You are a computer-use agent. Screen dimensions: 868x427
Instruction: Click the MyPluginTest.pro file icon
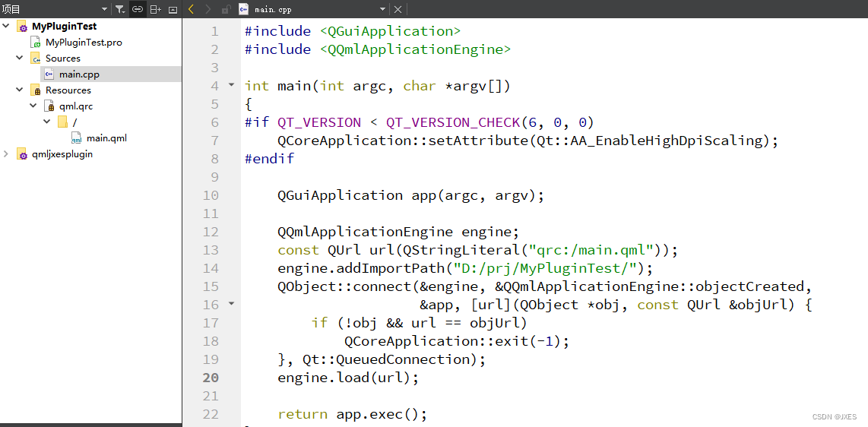36,43
